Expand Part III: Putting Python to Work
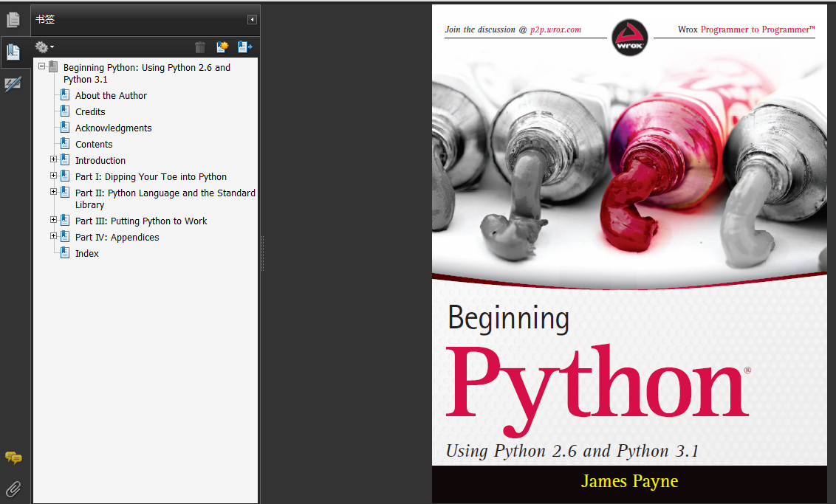 (x=53, y=219)
